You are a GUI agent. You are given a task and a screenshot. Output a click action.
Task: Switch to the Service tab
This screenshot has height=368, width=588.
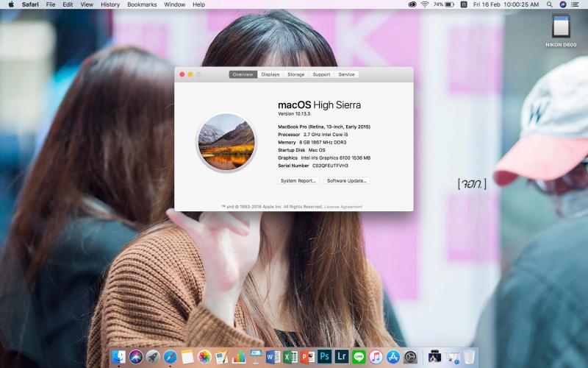[346, 74]
